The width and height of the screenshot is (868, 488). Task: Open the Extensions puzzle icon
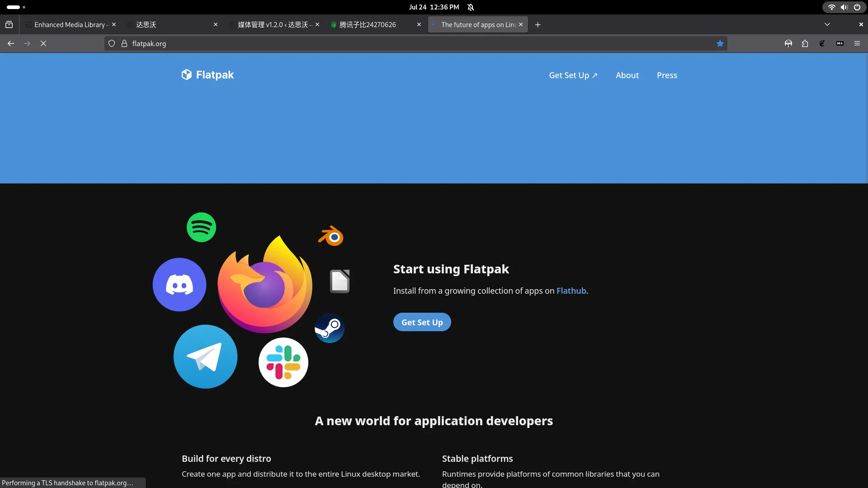point(805,43)
